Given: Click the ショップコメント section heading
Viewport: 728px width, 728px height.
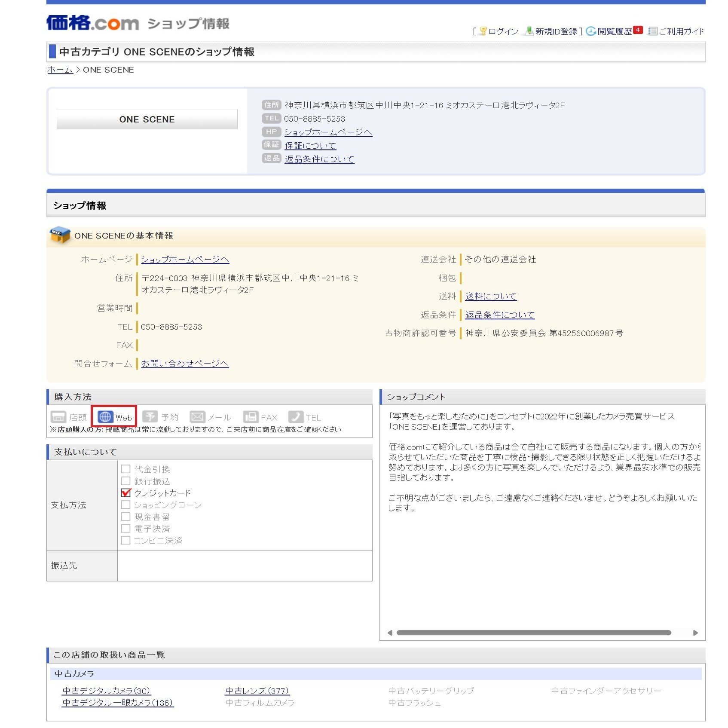Looking at the screenshot, I should (x=416, y=397).
